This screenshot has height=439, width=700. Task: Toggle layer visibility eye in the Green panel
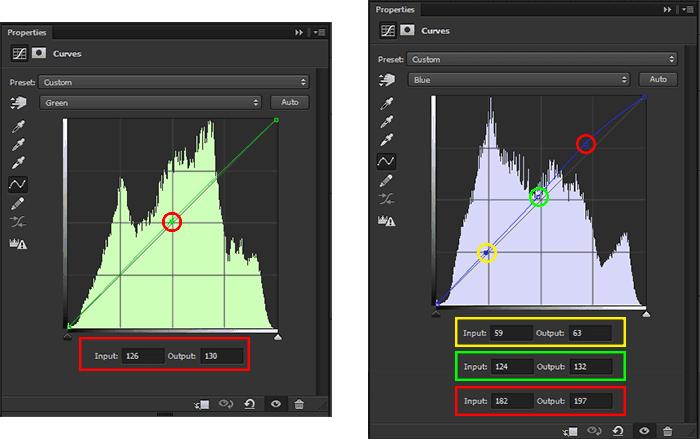click(x=275, y=404)
